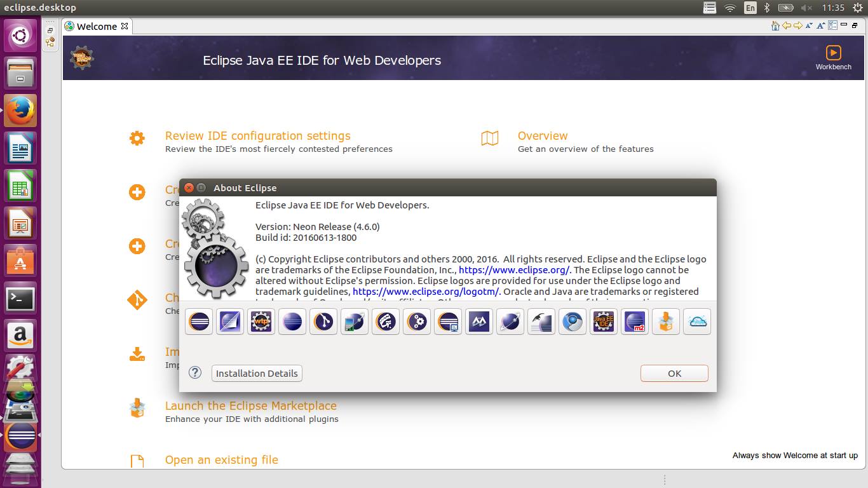Open LibreOffice Impress from the launcher

[x=20, y=224]
